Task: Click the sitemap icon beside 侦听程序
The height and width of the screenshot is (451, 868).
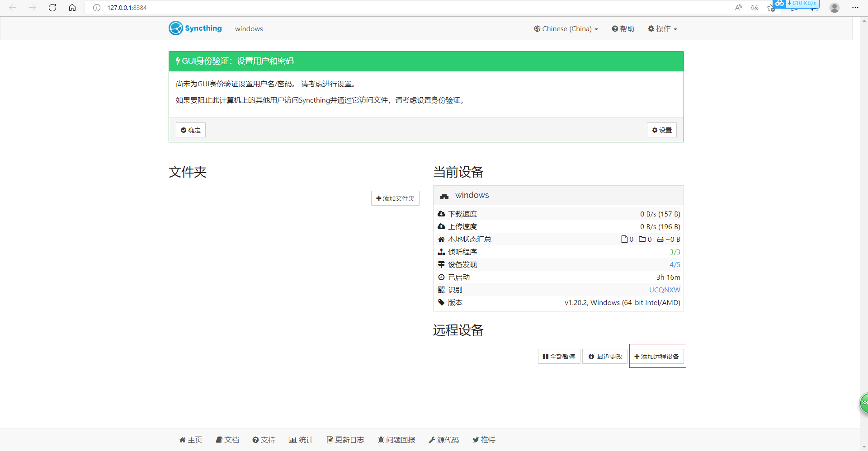Action: (441, 252)
